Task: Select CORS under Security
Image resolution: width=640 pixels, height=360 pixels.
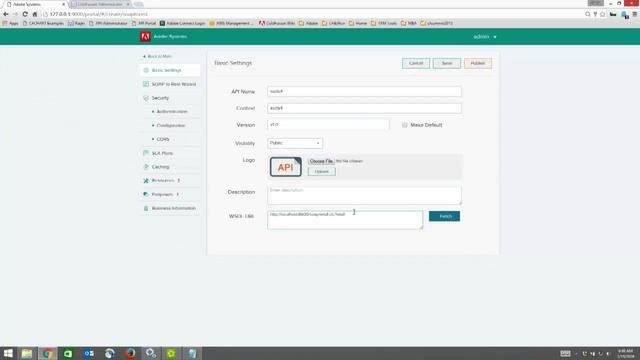Action: tap(163, 139)
